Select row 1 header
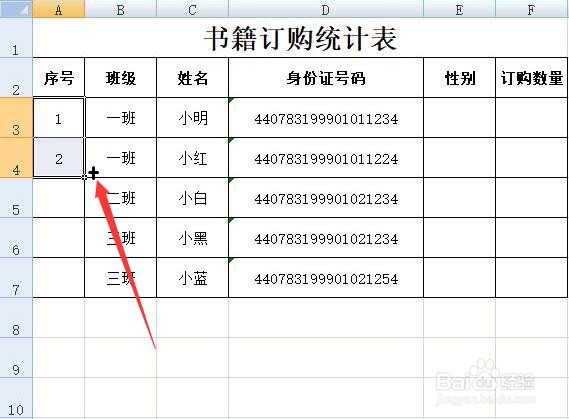This screenshot has width=569, height=419. [x=16, y=38]
